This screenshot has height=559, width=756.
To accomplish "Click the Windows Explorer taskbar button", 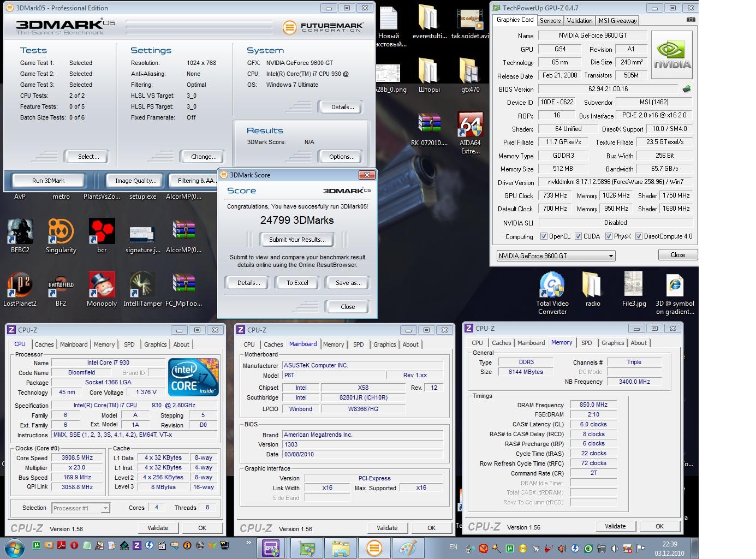I will pyautogui.click(x=340, y=548).
